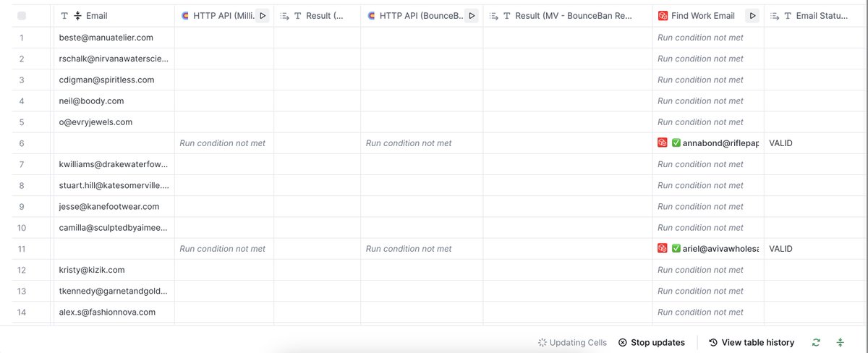Select row number 6

tap(22, 143)
